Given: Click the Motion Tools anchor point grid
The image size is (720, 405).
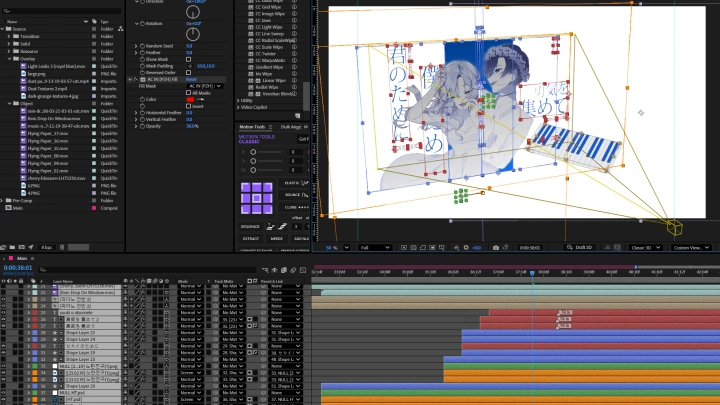Looking at the screenshot, I should (257, 199).
